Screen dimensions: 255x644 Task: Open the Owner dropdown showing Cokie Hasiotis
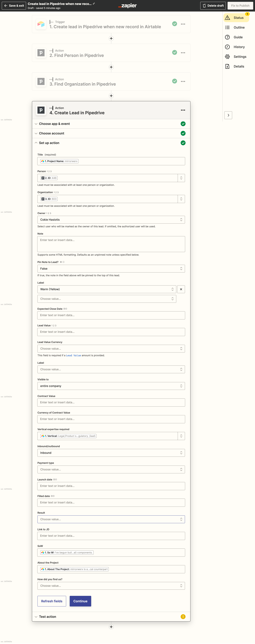(111, 220)
